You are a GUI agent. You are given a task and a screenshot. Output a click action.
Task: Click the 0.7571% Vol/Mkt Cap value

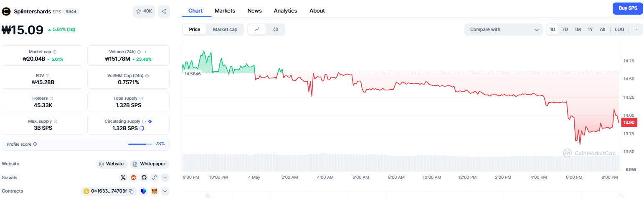click(129, 82)
